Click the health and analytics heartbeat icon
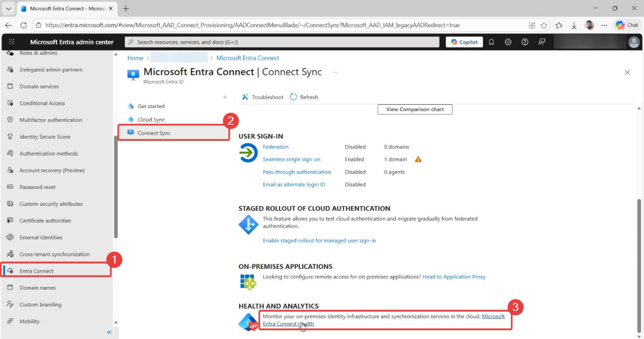 (x=248, y=322)
